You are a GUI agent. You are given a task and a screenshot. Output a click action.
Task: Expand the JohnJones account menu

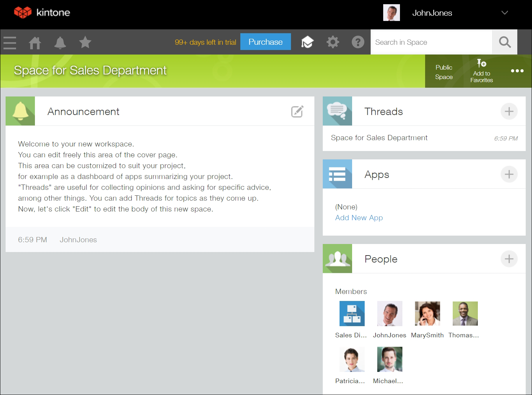tap(504, 13)
